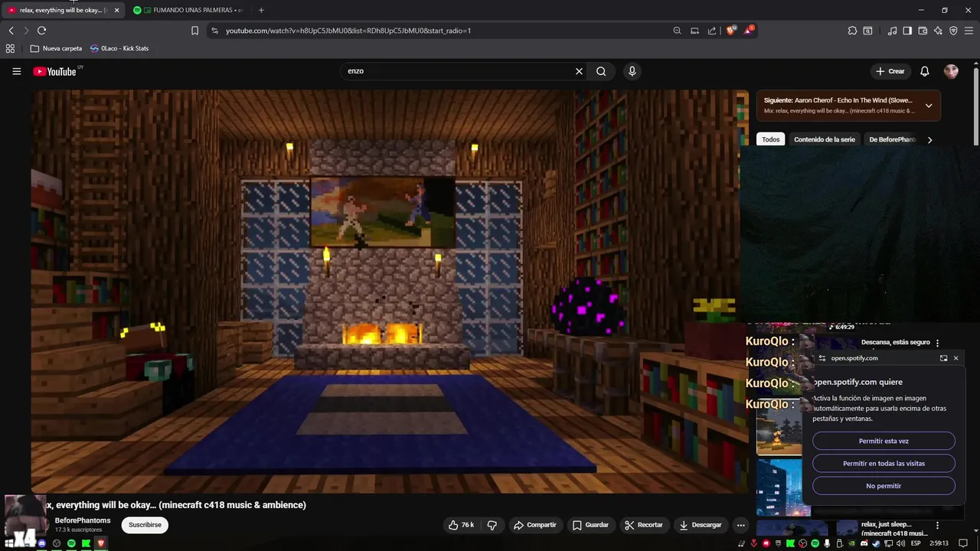Screen dimensions: 980x551
Task: Like the video (76 k)
Action: [461, 525]
